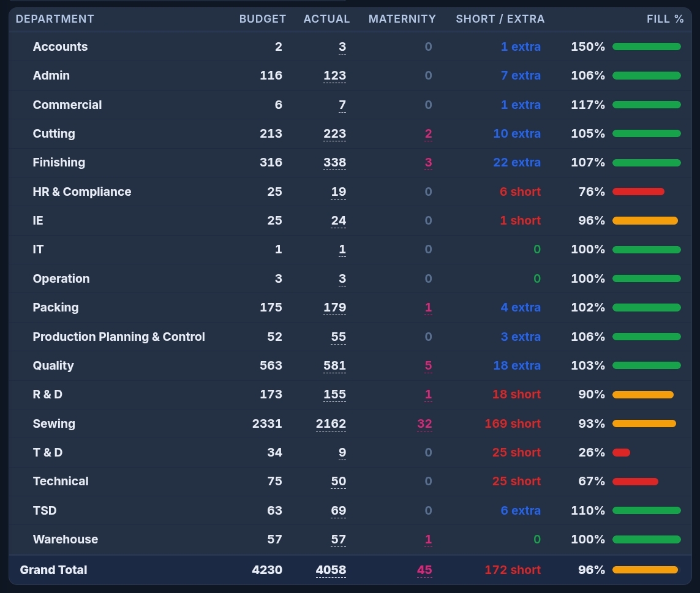The width and height of the screenshot is (700, 593).
Task: Click HR & Compliance 6 short value
Action: click(520, 192)
